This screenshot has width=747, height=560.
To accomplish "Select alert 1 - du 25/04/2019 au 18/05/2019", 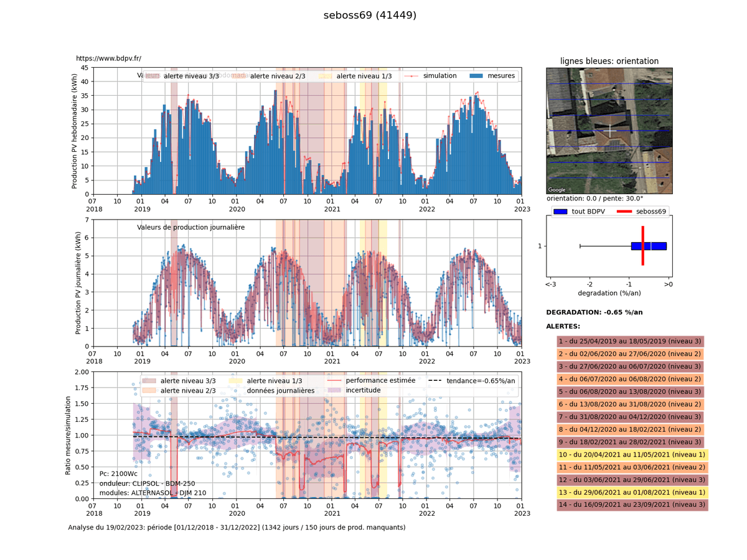I will pos(630,341).
